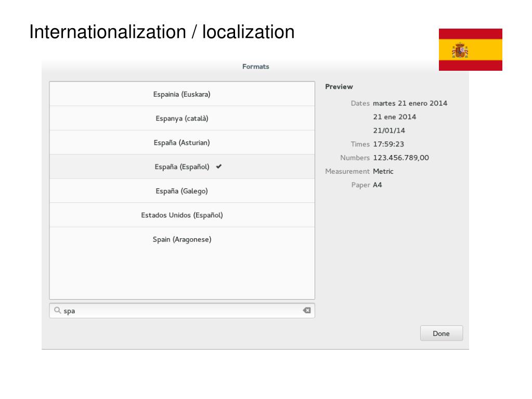Click the slide title 'Internationalization / localization'
The height and width of the screenshot is (399, 532).
click(162, 32)
